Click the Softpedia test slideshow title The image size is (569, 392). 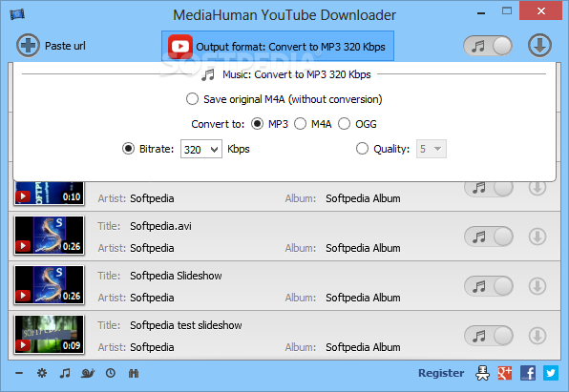click(186, 325)
